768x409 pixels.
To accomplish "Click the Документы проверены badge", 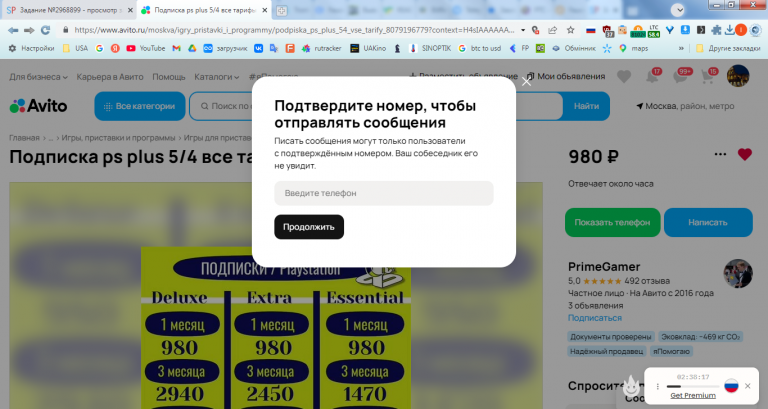I will [610, 337].
